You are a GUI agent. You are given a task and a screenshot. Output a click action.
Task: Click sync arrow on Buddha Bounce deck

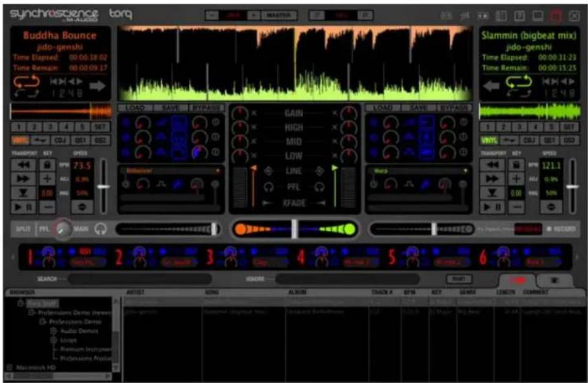(98, 86)
